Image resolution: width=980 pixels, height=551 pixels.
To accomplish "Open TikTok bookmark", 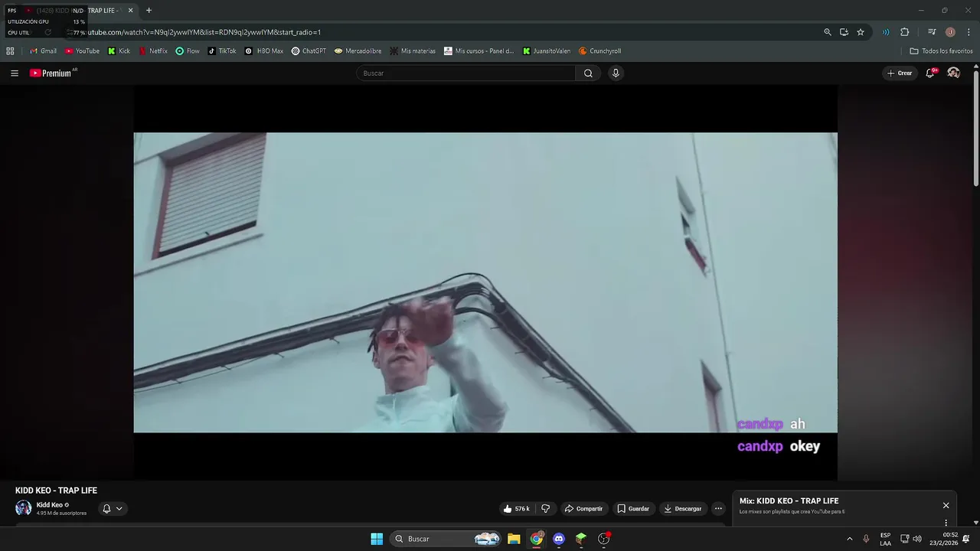I will pyautogui.click(x=222, y=51).
